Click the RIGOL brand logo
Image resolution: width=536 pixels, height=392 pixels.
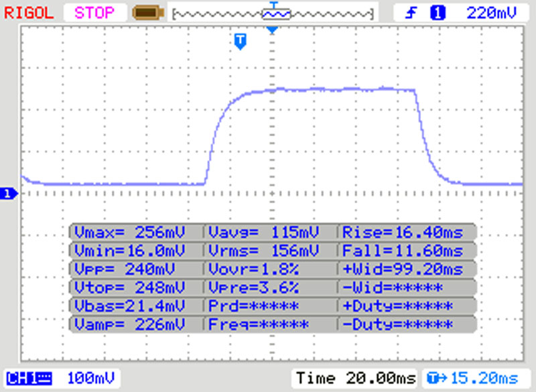29,13
